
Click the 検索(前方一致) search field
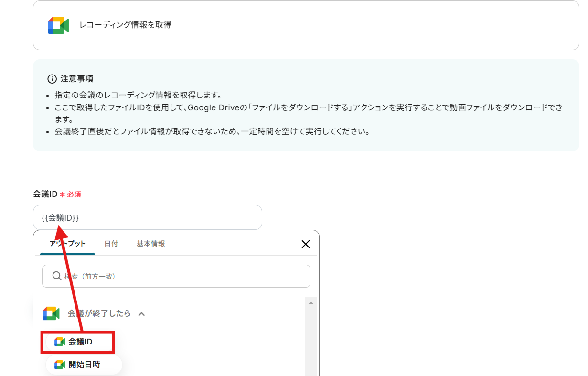[x=176, y=276]
